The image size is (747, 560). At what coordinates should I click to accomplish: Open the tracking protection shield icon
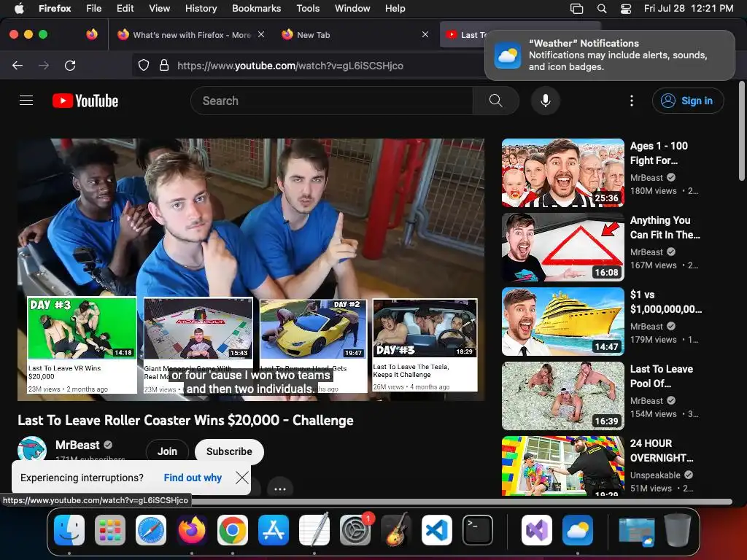[x=144, y=65]
